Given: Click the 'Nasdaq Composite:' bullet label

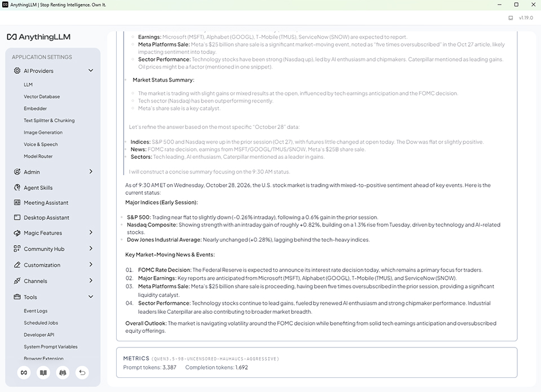Looking at the screenshot, I should [x=152, y=225].
